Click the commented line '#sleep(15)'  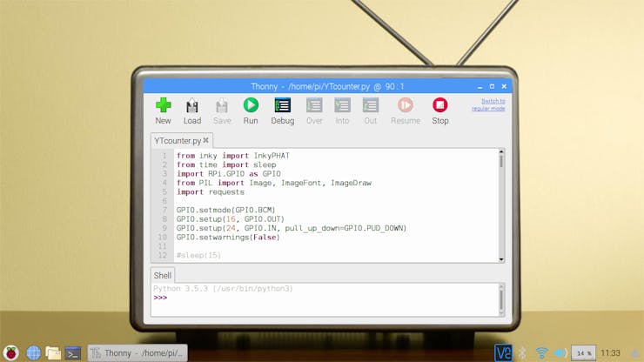(198, 255)
